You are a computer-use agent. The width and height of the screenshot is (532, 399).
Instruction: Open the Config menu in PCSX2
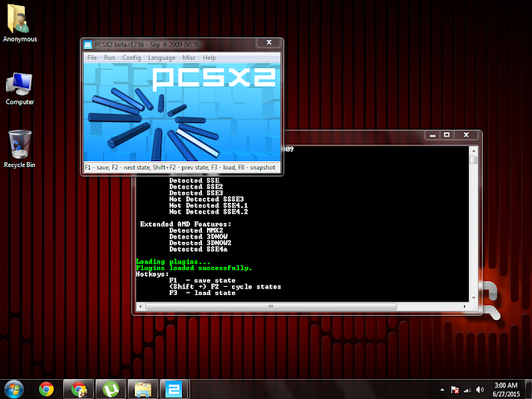[131, 57]
